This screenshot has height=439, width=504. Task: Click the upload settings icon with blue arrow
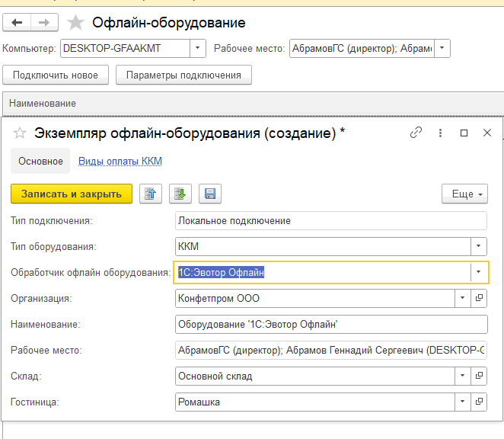(x=151, y=194)
